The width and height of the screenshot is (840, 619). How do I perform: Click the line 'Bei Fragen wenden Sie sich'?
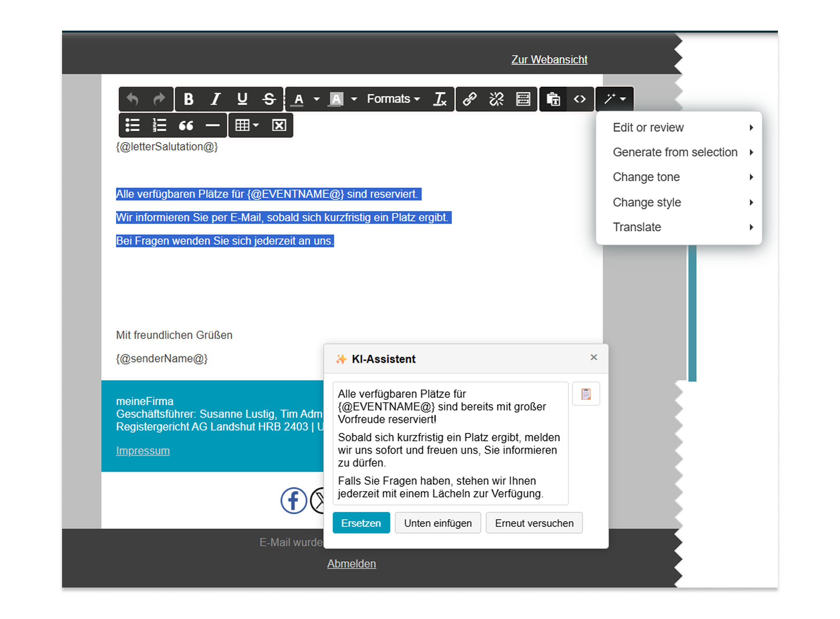click(x=225, y=241)
